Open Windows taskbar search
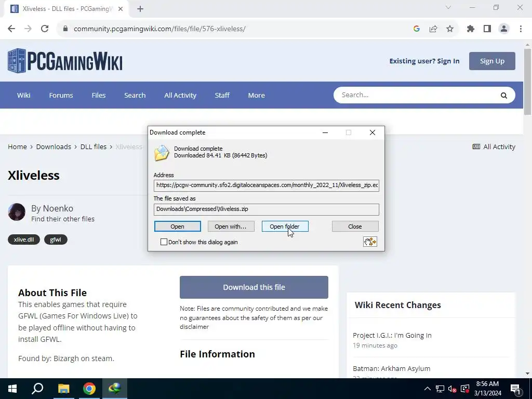532x399 pixels. (x=37, y=389)
